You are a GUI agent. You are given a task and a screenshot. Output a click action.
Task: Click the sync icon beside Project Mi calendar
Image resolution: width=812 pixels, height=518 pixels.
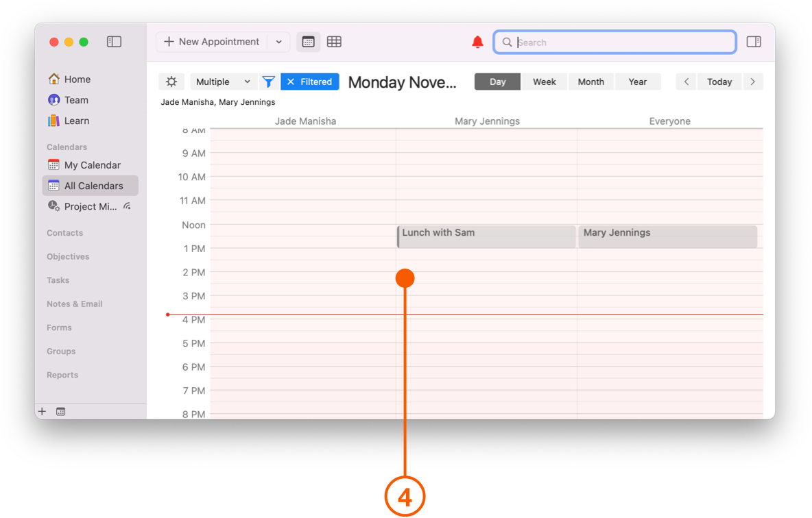coord(126,206)
